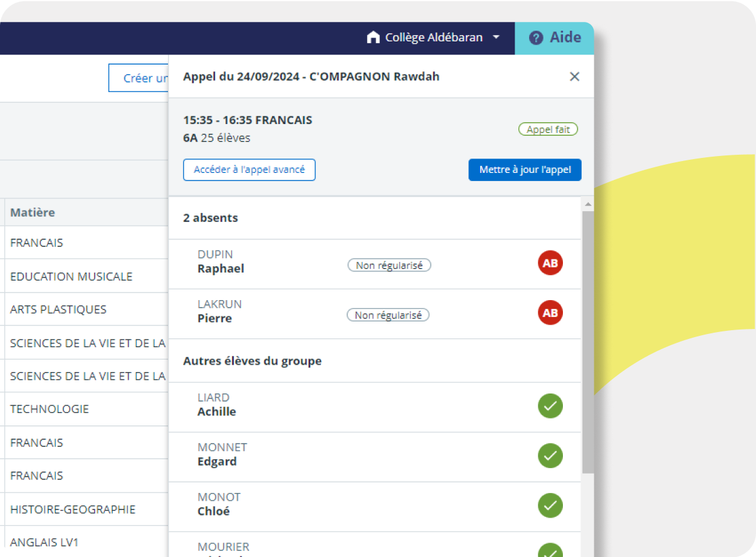756x557 pixels.
Task: Toggle the present checkmark for Mourier
Action: pyautogui.click(x=550, y=550)
